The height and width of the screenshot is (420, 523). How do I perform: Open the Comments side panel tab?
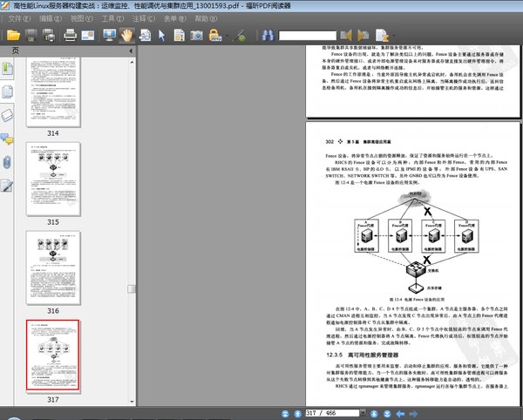pos(7,139)
